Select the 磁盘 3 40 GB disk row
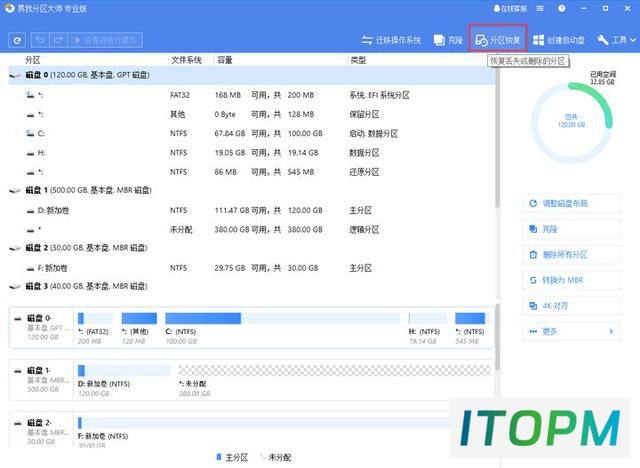The width and height of the screenshot is (640, 468). (x=251, y=286)
